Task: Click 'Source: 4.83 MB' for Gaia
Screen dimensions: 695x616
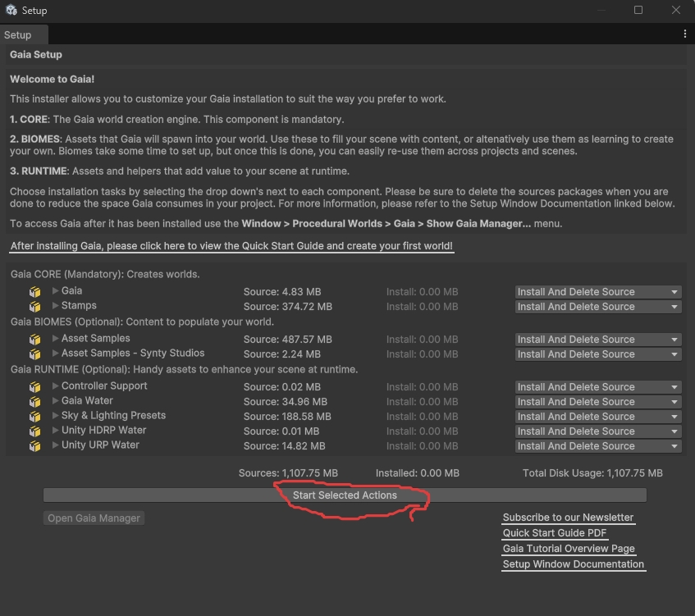Action: [282, 292]
